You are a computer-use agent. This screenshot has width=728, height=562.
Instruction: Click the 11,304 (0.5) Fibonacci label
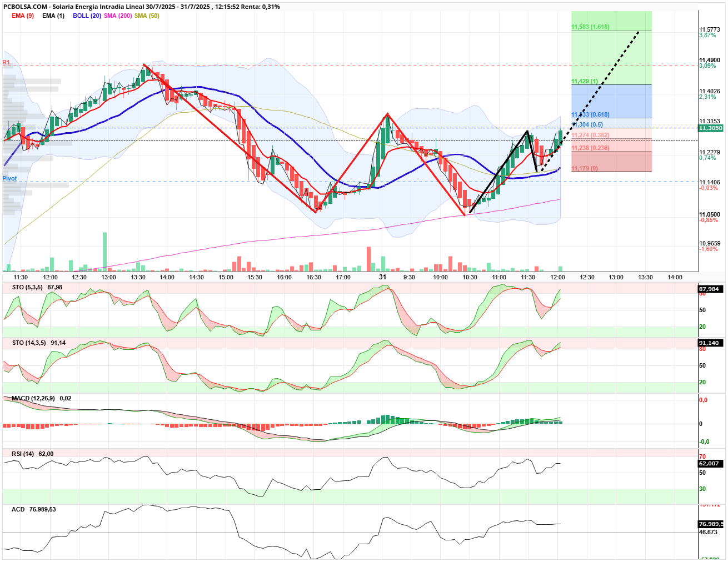587,124
